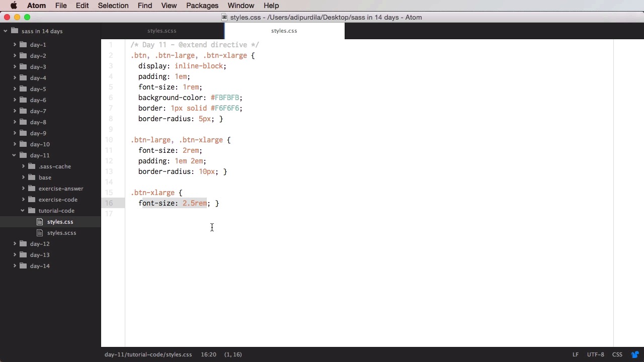Click the styles.scss file icon in tree
Screen dimensions: 644x362
[x=40, y=233]
